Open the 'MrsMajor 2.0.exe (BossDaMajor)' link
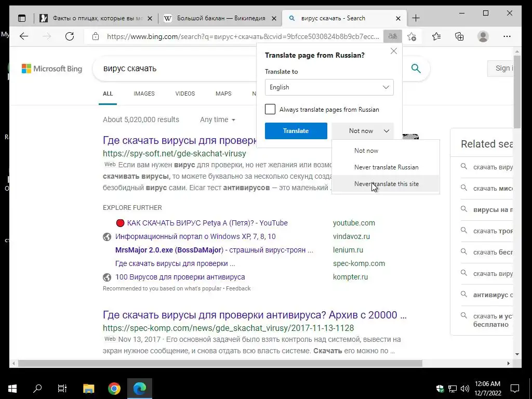Image resolution: width=532 pixels, height=399 pixels. 214,250
